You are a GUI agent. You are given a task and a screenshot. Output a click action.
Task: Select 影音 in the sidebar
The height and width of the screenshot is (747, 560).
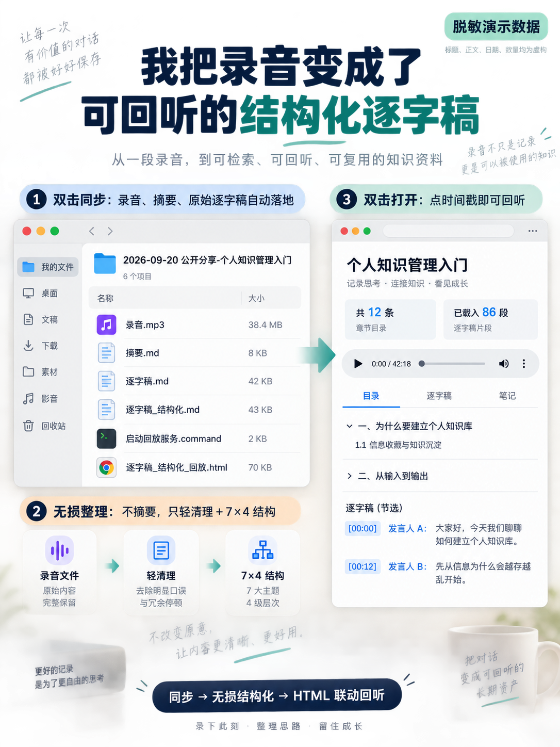click(x=40, y=398)
